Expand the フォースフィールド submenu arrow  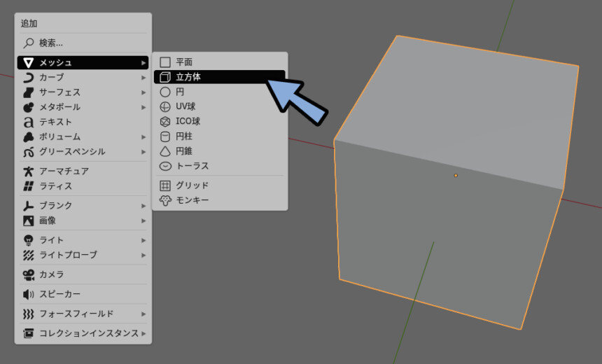click(x=143, y=314)
